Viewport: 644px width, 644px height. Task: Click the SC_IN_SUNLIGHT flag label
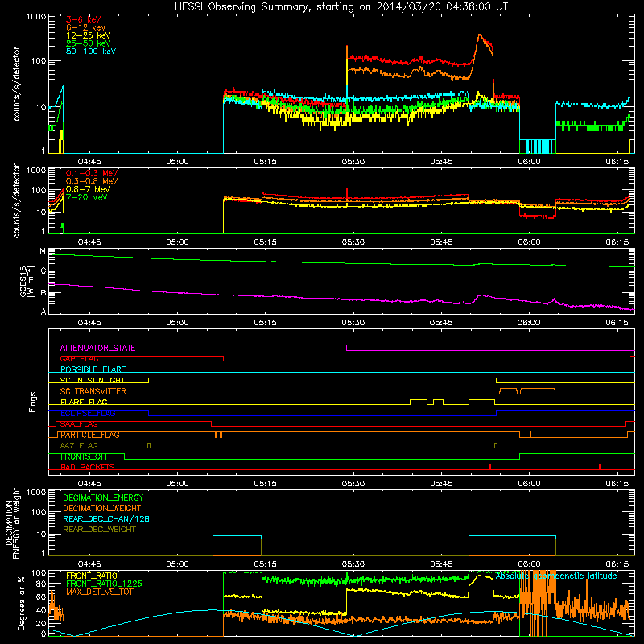(x=93, y=380)
